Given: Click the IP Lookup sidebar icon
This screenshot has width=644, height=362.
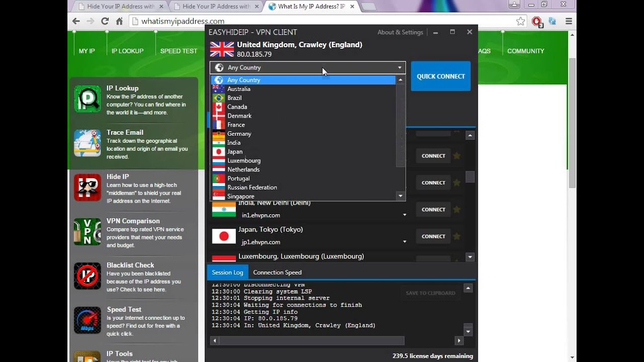Looking at the screenshot, I should click(x=88, y=99).
